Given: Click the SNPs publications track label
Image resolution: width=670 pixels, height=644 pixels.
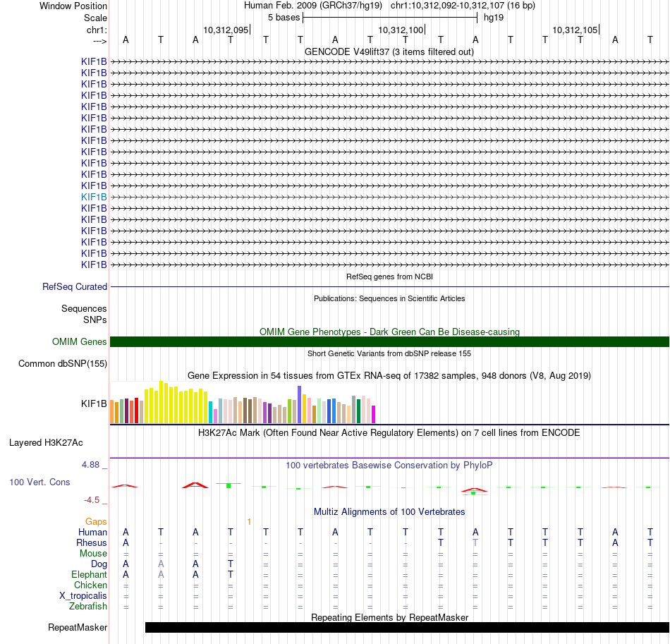Looking at the screenshot, I should pyautogui.click(x=95, y=320).
